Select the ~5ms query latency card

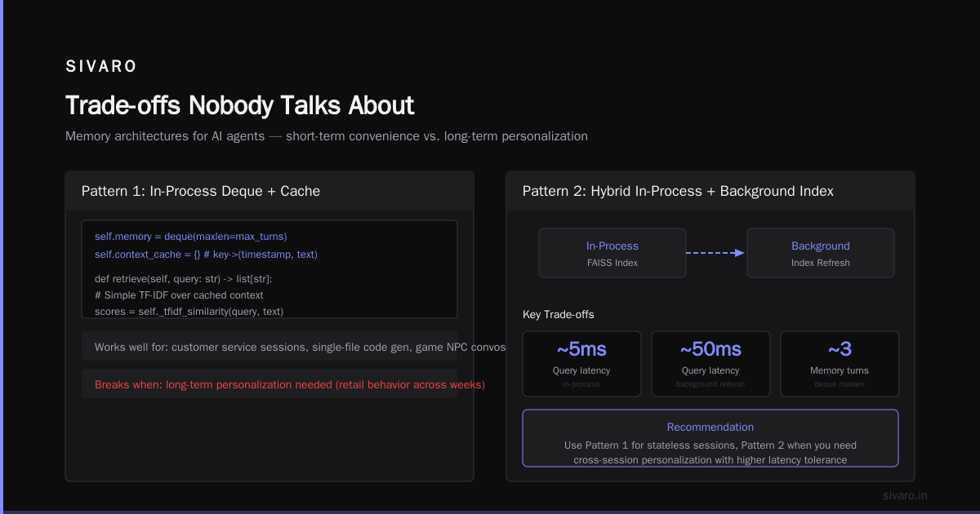tap(581, 364)
